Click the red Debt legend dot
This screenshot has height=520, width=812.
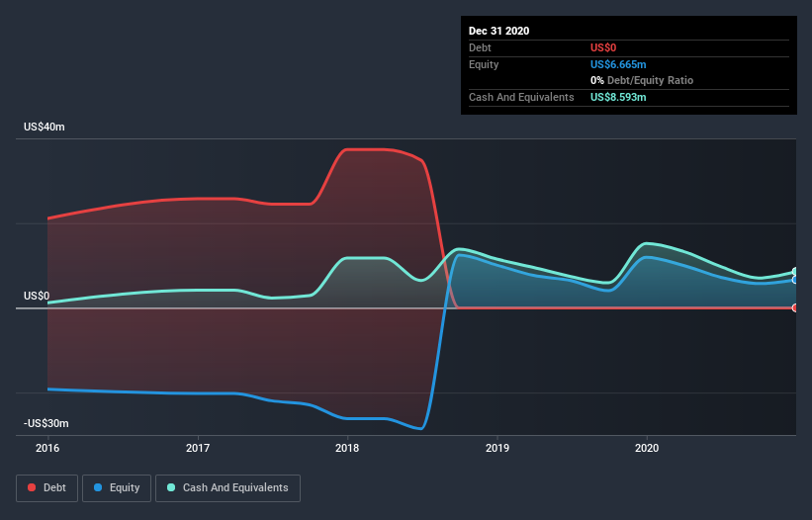[x=32, y=487]
